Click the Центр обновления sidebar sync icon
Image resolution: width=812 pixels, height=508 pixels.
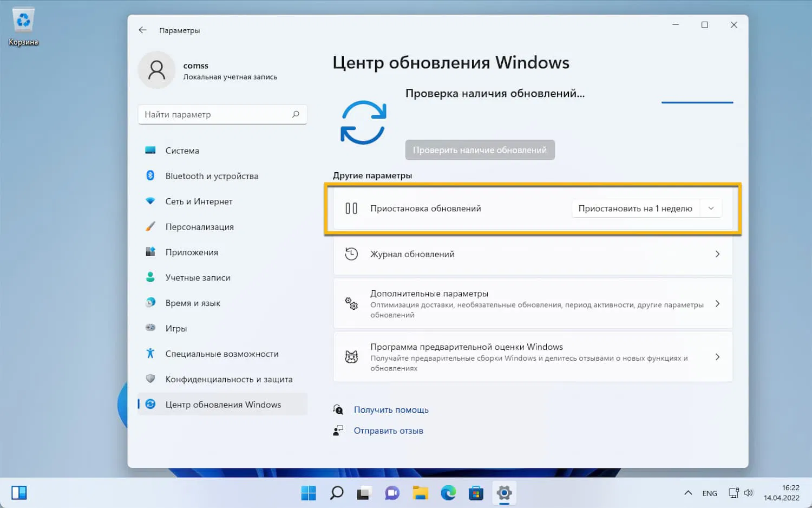coord(150,404)
